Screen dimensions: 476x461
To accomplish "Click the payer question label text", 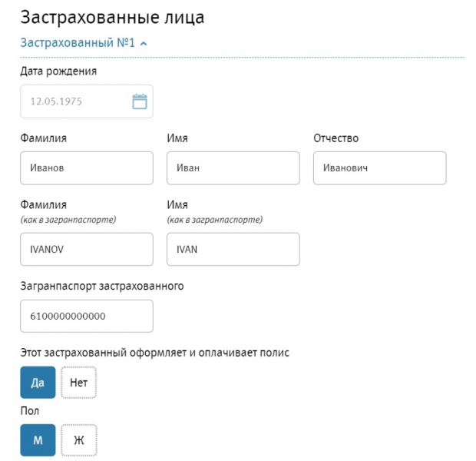I will pos(154,353).
